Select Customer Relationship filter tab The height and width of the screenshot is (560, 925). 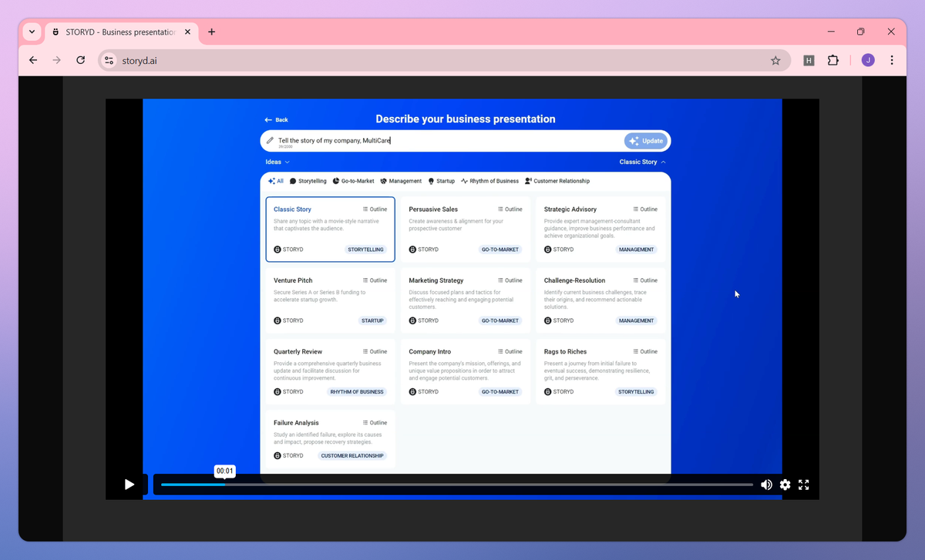(557, 181)
